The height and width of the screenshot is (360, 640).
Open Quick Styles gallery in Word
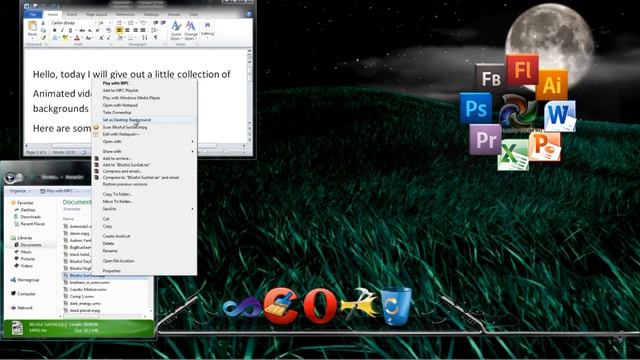pos(176,30)
